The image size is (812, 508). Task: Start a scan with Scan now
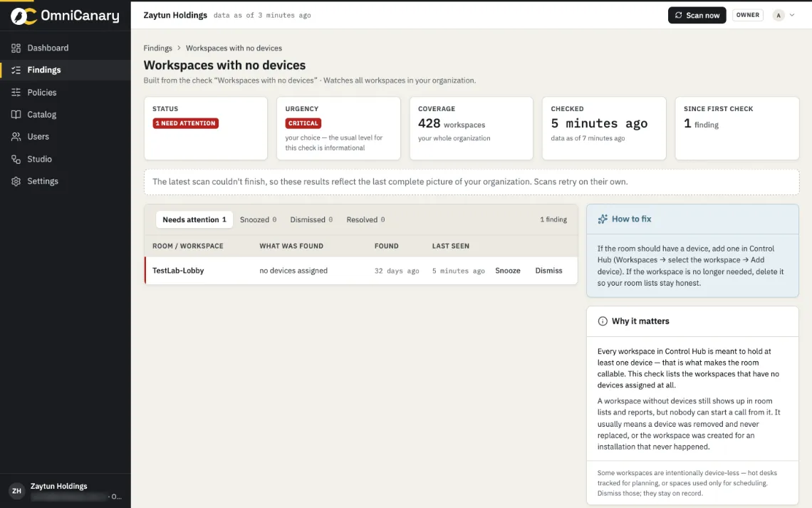(x=697, y=15)
